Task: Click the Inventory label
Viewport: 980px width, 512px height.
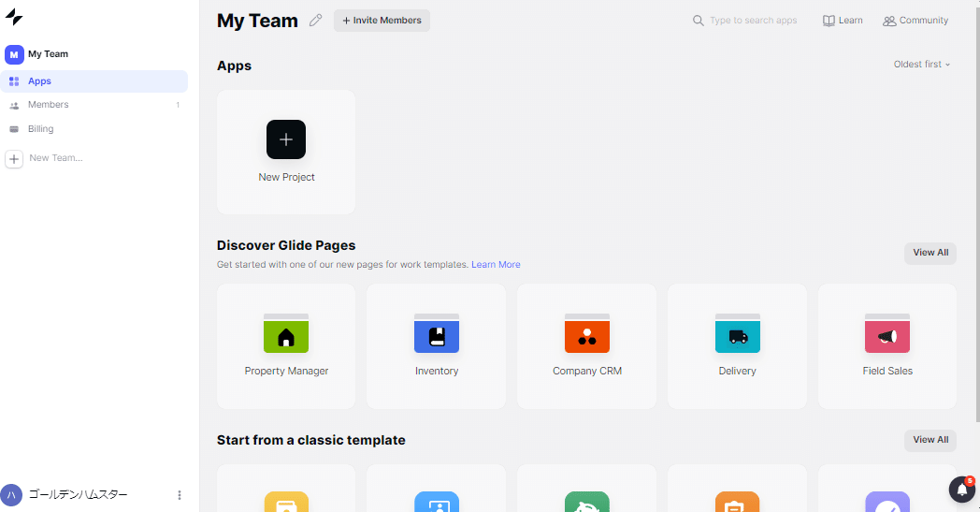Action: pos(437,372)
